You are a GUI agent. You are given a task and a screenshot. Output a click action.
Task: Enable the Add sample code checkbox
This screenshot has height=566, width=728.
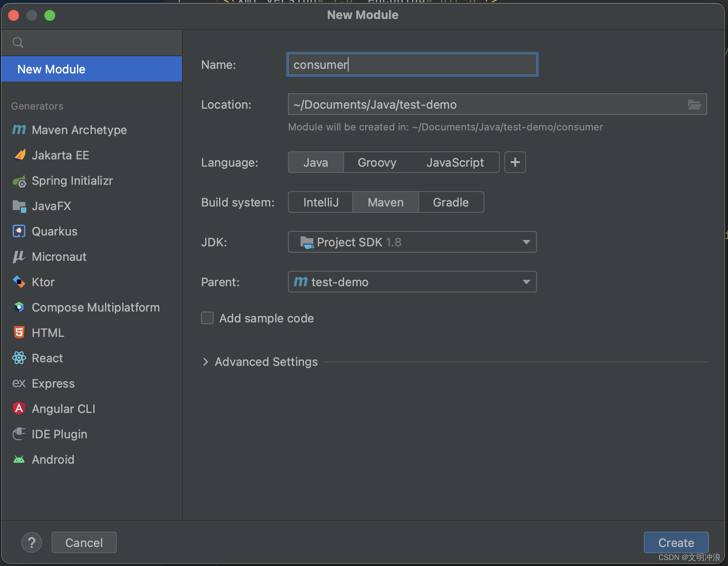pyautogui.click(x=207, y=318)
